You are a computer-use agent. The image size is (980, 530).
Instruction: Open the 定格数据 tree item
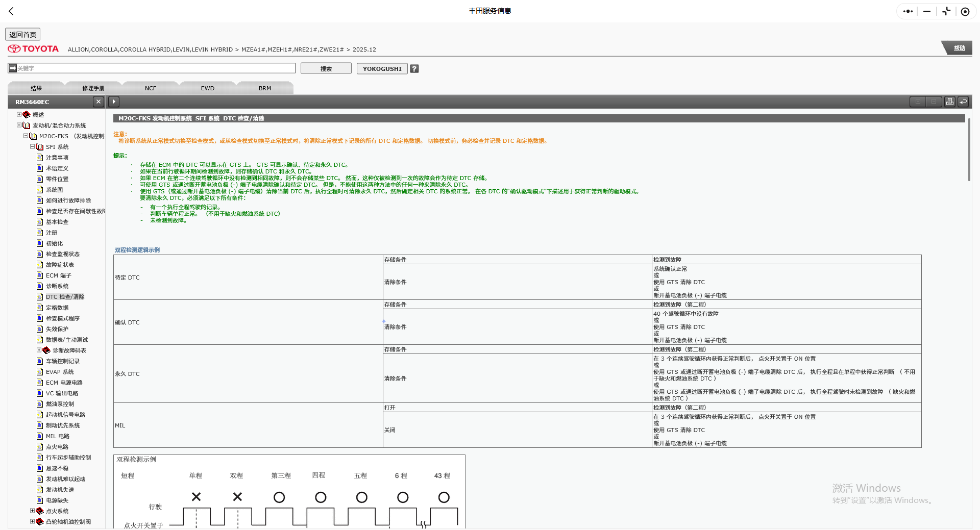(x=57, y=308)
